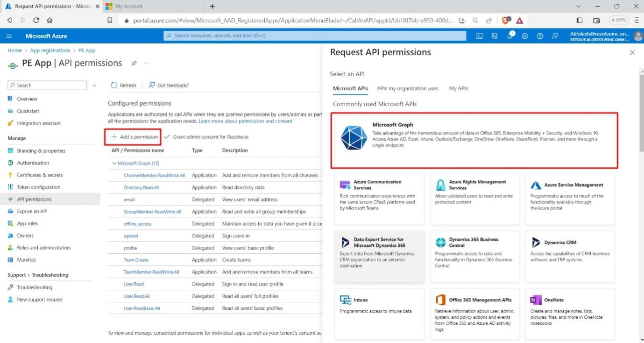Close the Request API permissions panel
Viewport: 644px width, 343px height.
click(x=632, y=53)
